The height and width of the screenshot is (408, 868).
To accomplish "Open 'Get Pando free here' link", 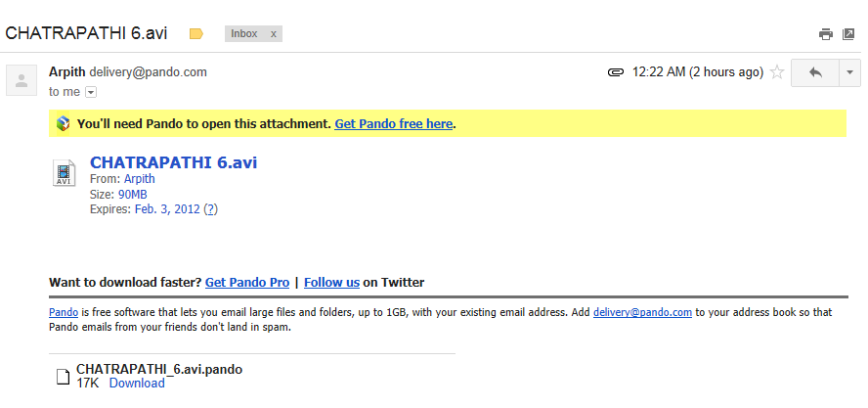I will click(x=394, y=124).
